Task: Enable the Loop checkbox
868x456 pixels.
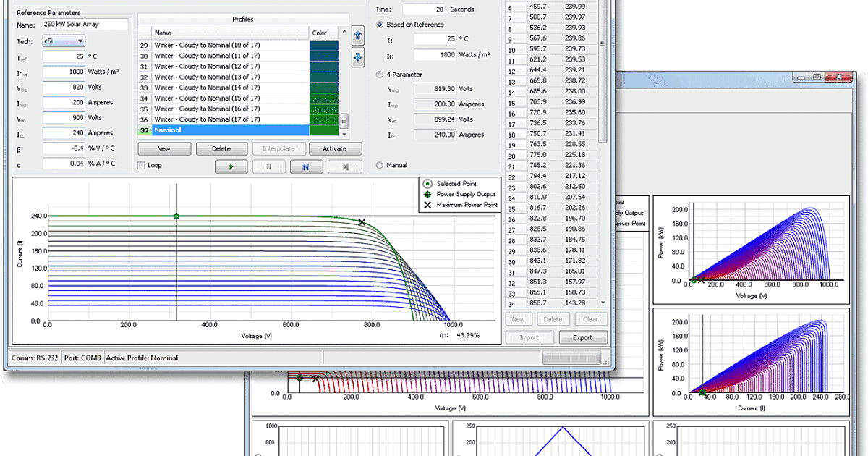Action: point(142,166)
